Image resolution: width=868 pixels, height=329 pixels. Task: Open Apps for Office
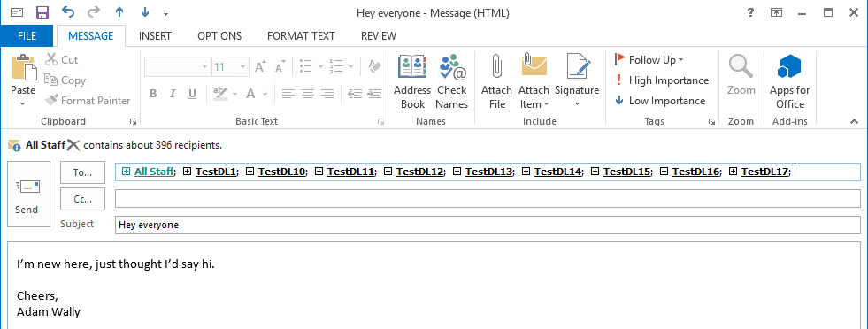tap(790, 82)
